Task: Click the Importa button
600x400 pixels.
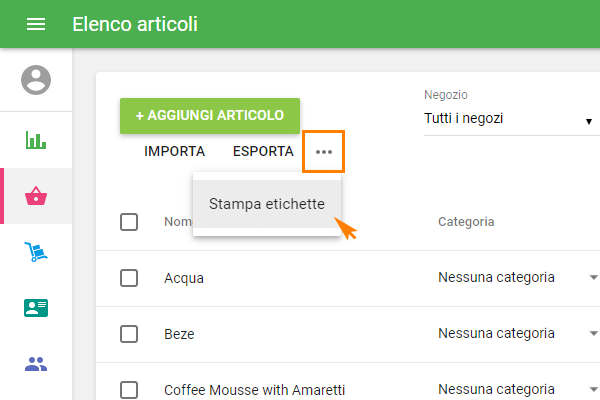Action: 175,152
